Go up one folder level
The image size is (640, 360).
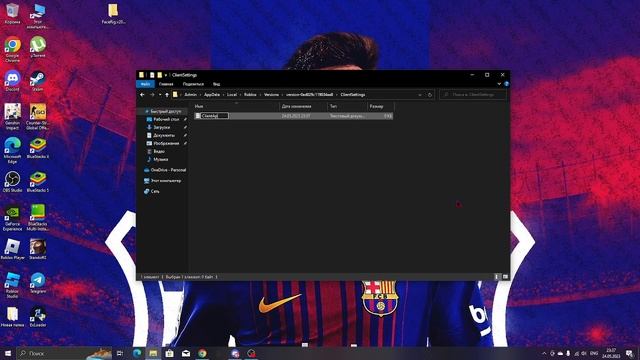pos(167,95)
